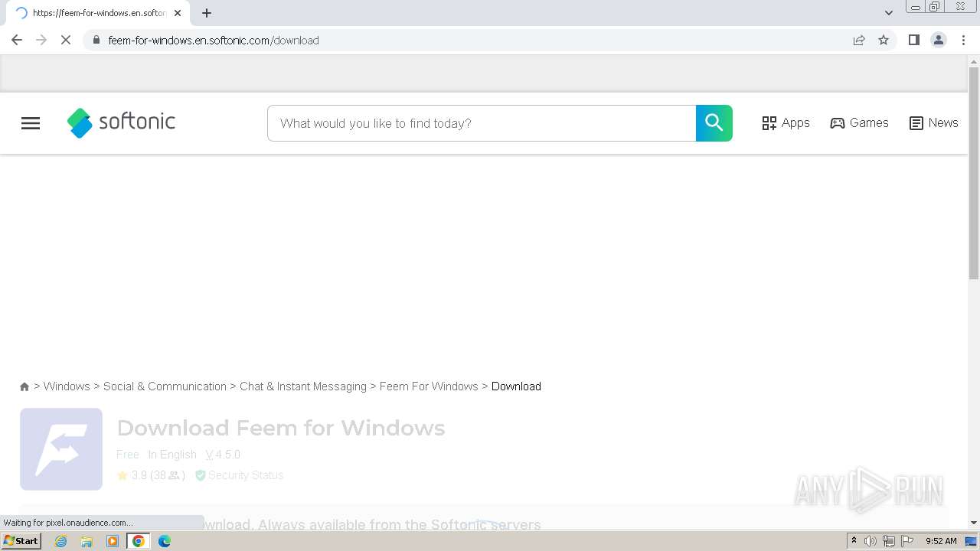This screenshot has height=551, width=980.
Task: Open the Apps section
Action: (x=786, y=123)
